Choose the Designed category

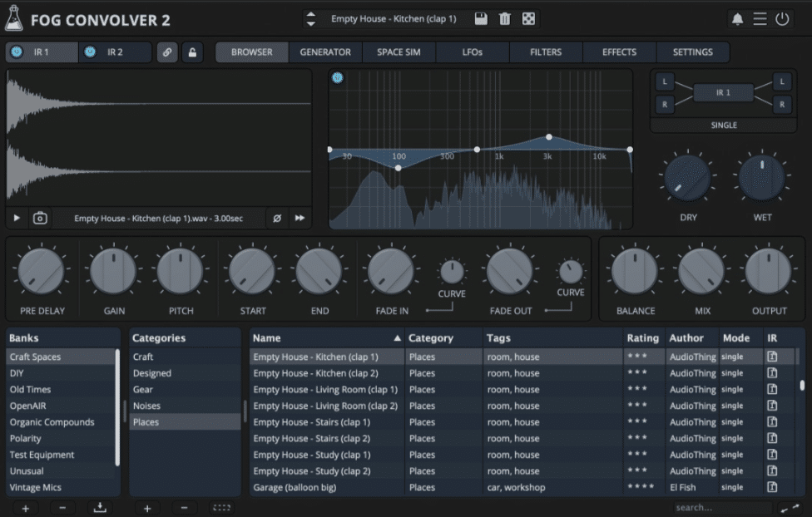click(185, 373)
